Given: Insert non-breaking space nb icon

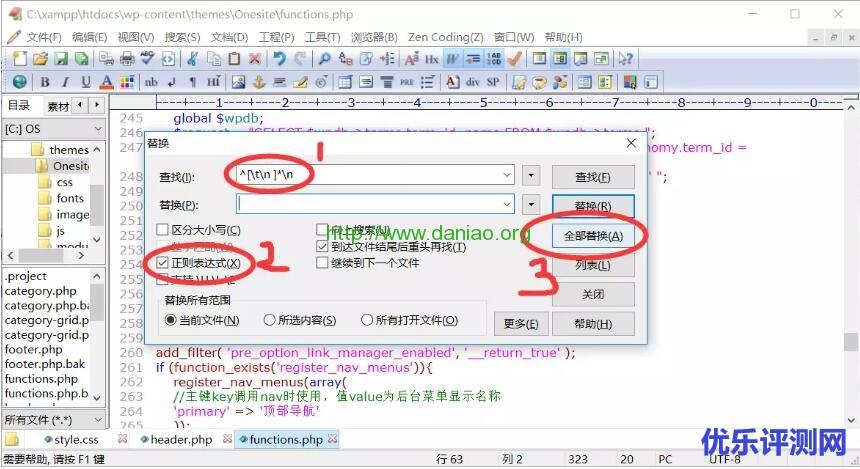Looking at the screenshot, I should pos(151,82).
